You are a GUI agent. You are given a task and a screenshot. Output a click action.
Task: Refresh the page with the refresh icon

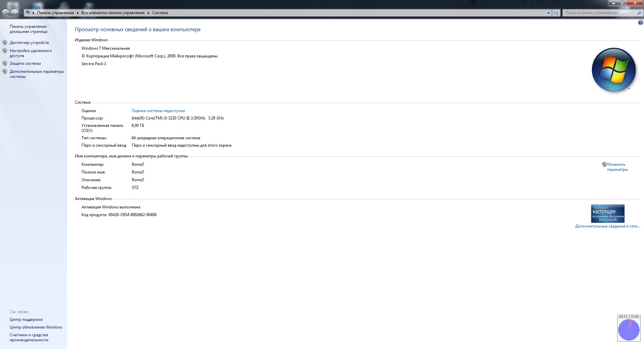(556, 13)
